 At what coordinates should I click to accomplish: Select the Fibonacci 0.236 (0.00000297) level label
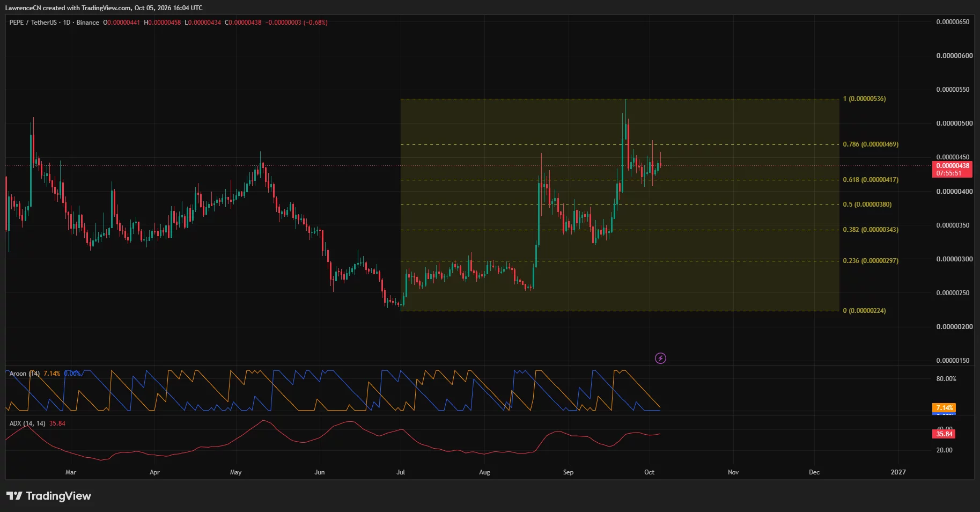click(x=871, y=261)
